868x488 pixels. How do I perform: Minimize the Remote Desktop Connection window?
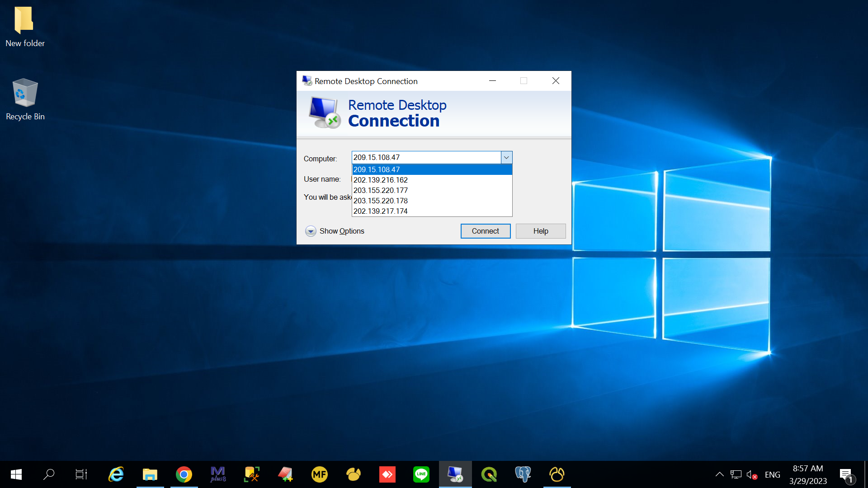click(492, 81)
